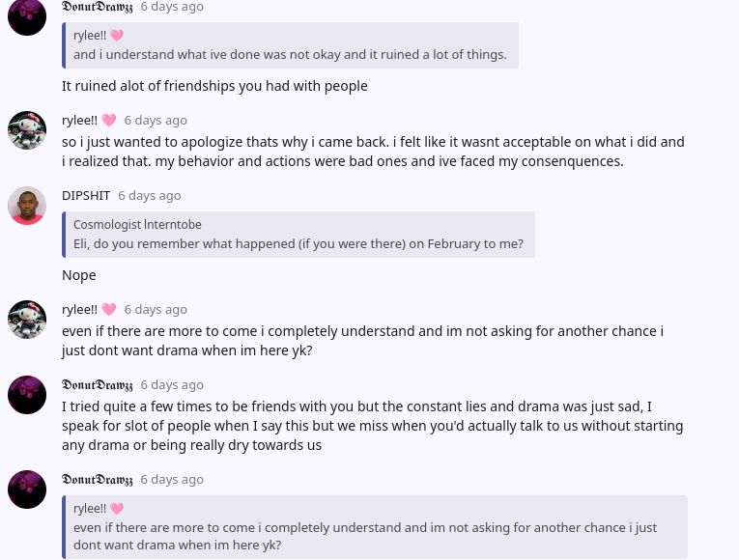Click DIPSHIT's profile avatar

[x=27, y=206]
